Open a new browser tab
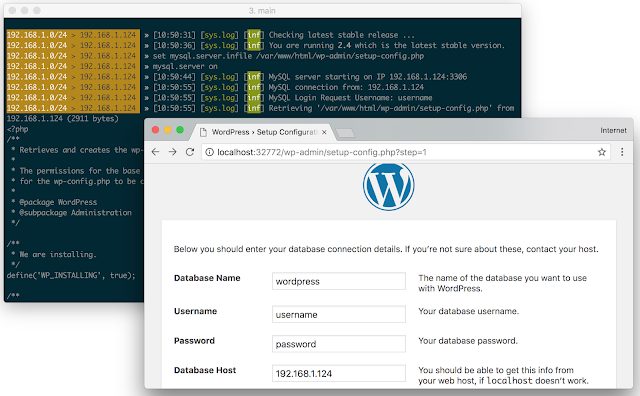Screen dimensions: 640x396 tap(345, 133)
